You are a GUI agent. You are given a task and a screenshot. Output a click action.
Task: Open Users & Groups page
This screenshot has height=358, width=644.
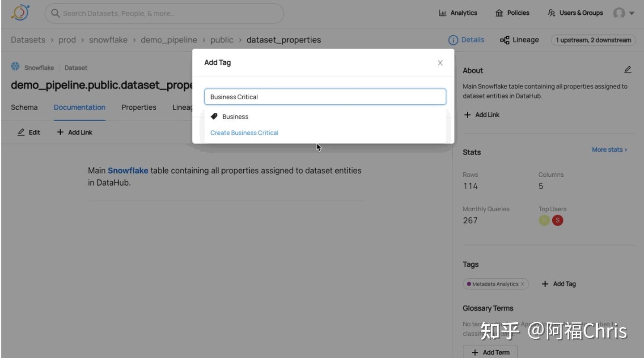click(x=576, y=13)
